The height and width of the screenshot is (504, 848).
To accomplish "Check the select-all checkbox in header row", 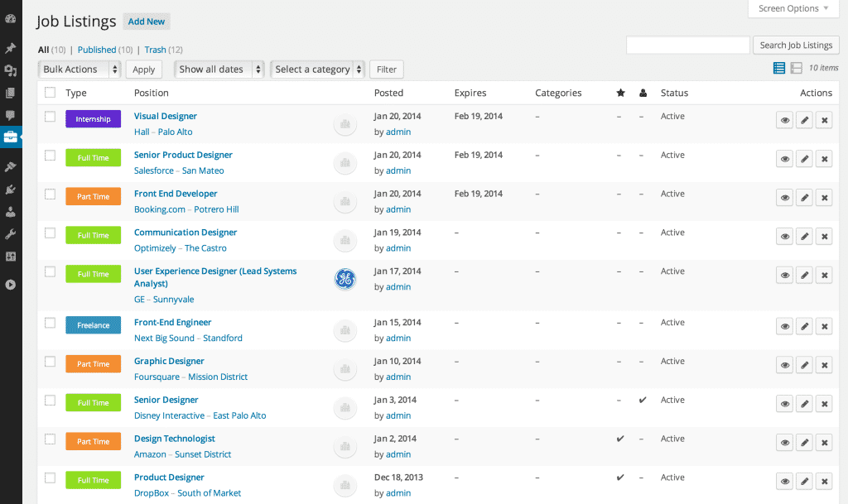I will tap(50, 93).
